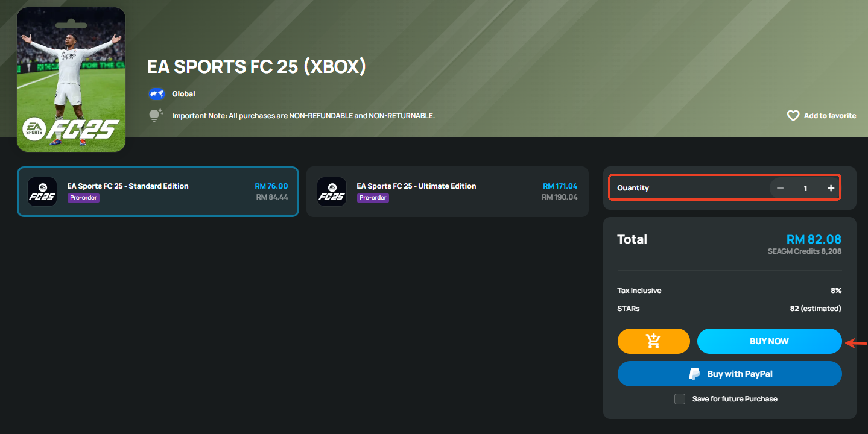Click the RM 82.08 total price
The width and height of the screenshot is (868, 434).
pos(814,239)
